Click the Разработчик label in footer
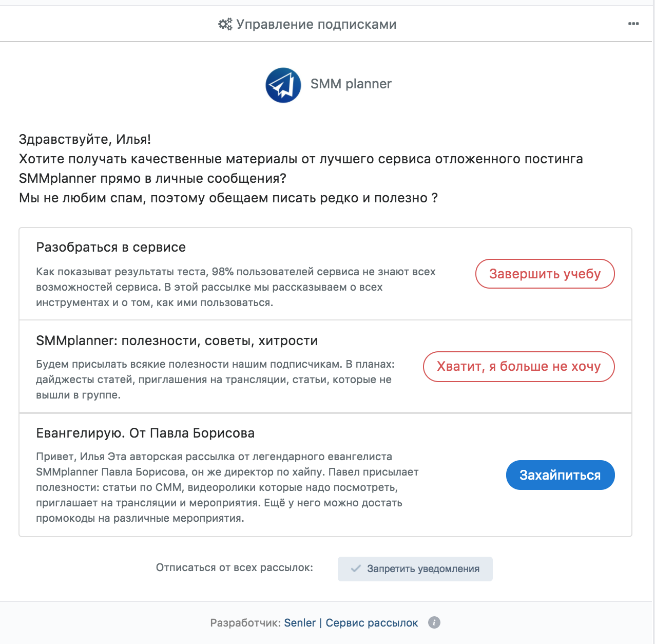The width and height of the screenshot is (655, 644). click(245, 623)
